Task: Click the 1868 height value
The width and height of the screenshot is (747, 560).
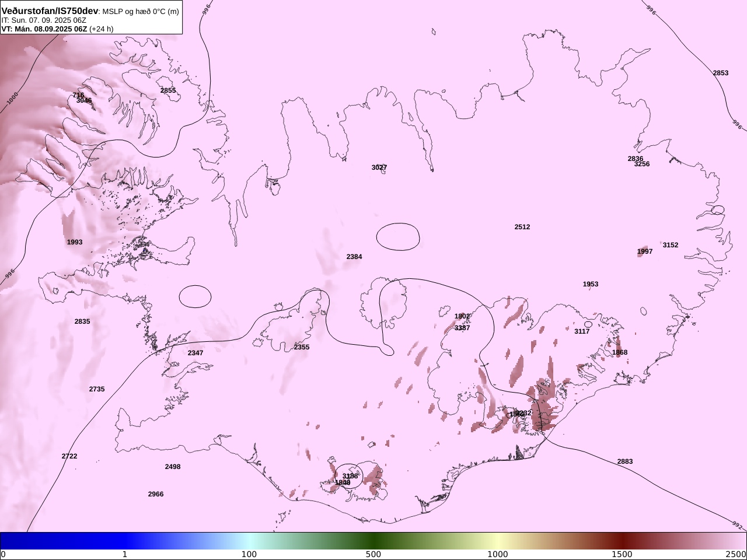Action: point(620,352)
